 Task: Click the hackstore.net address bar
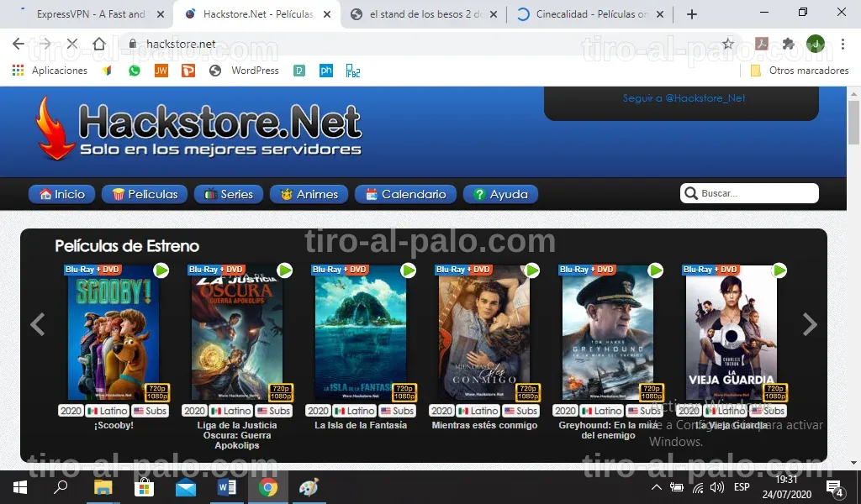(428, 44)
